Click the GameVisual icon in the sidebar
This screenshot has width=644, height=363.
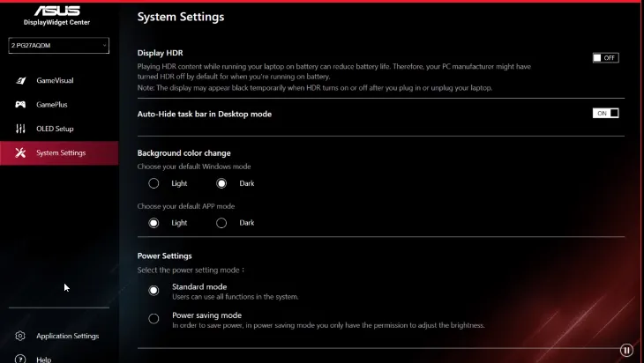point(20,80)
